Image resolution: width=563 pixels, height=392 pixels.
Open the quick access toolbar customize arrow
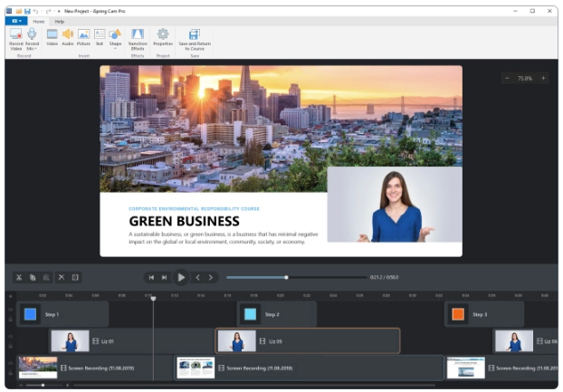point(59,11)
